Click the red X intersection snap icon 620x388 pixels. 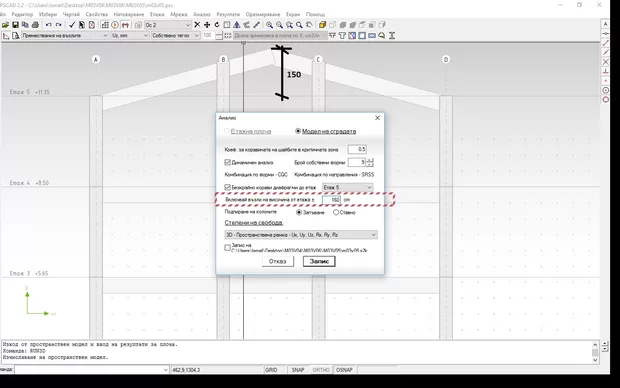pyautogui.click(x=605, y=62)
